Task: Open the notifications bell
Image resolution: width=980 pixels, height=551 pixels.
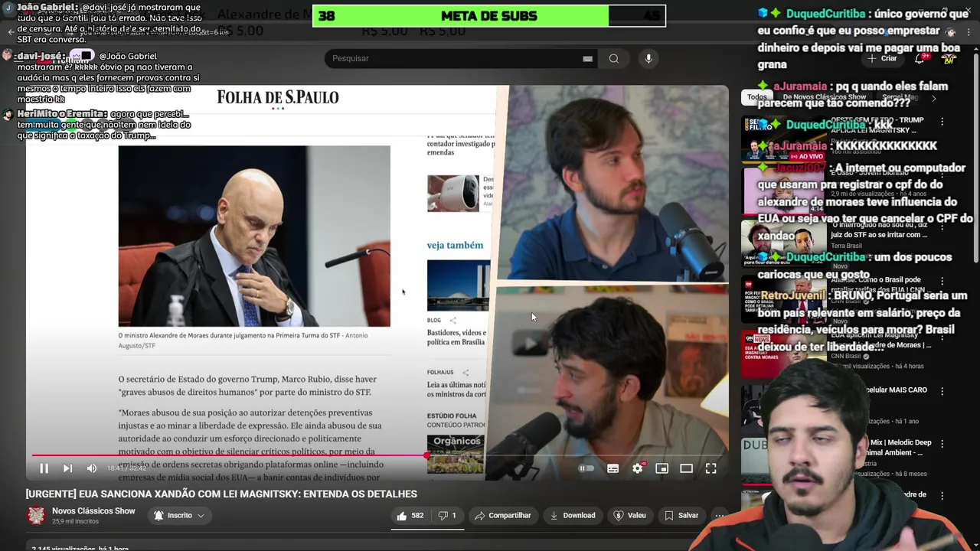Action: [921, 58]
